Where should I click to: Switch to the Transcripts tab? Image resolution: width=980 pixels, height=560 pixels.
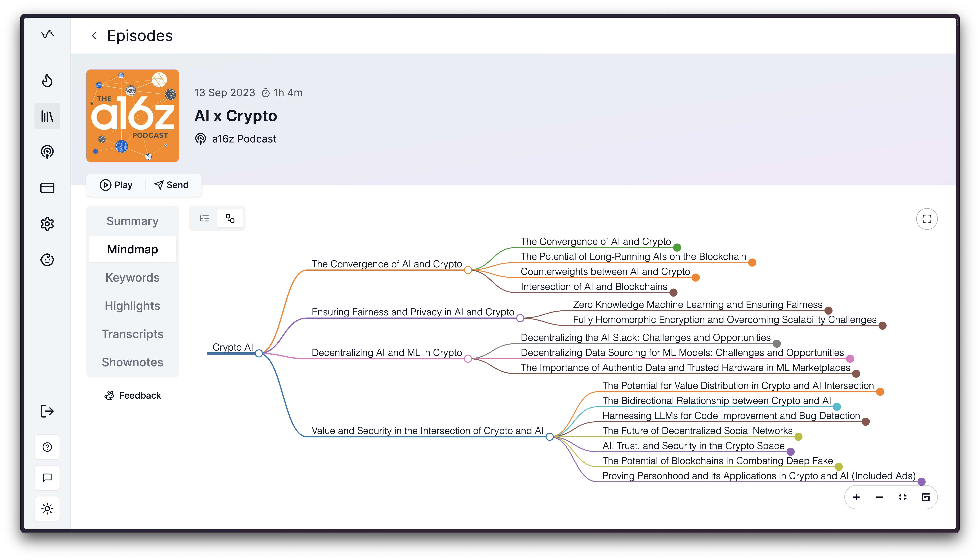(x=132, y=334)
